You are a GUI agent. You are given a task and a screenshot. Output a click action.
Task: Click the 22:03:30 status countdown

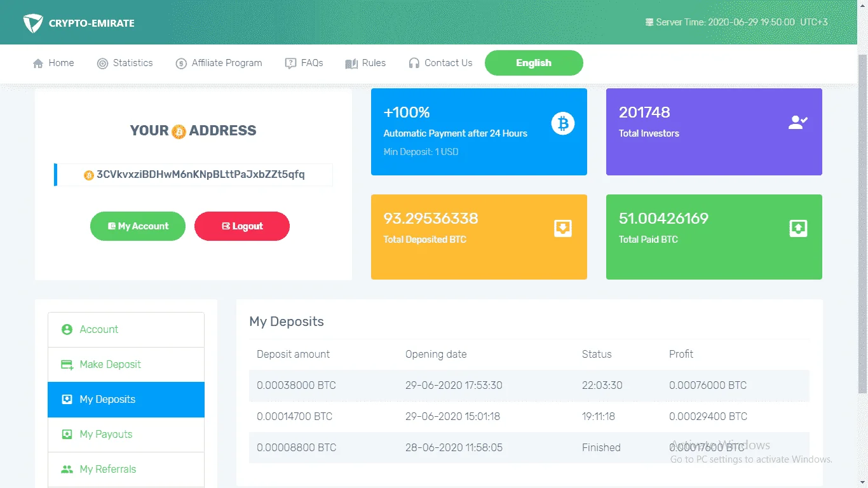(602, 386)
